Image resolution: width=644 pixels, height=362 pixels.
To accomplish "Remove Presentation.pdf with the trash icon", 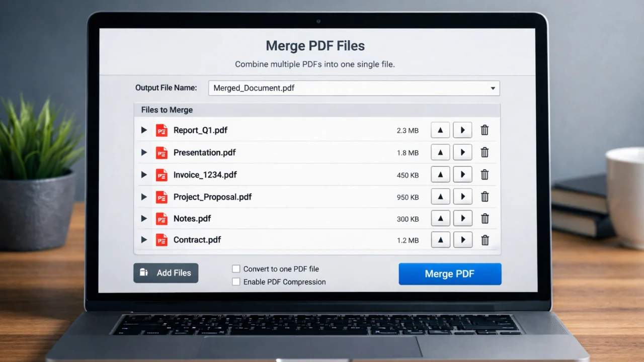I will click(485, 152).
